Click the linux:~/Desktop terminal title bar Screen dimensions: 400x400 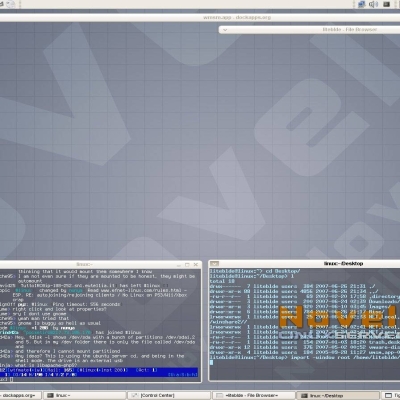305,264
